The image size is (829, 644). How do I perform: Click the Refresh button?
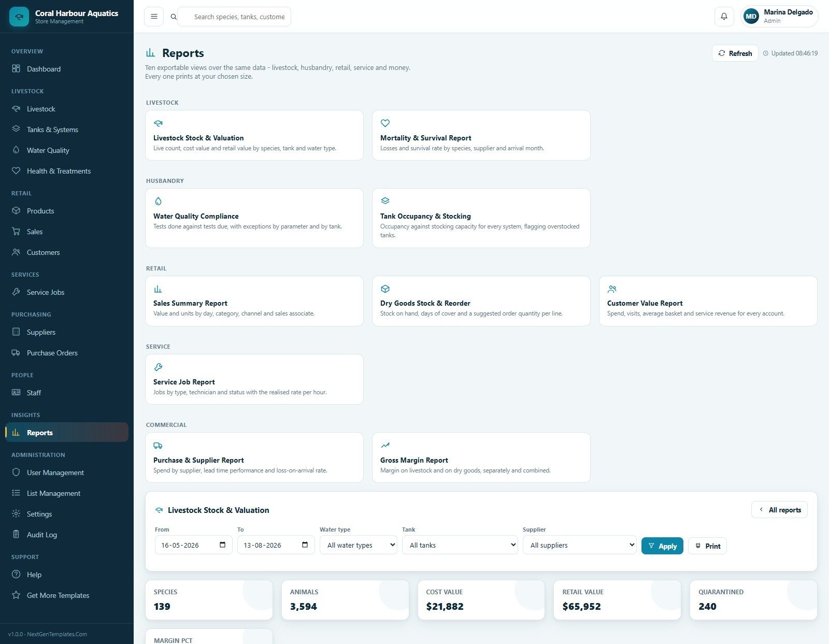point(735,53)
